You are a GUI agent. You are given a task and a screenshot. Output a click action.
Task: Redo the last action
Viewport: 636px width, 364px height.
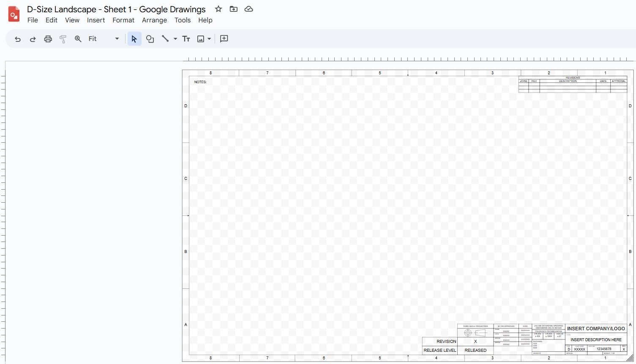tap(33, 39)
